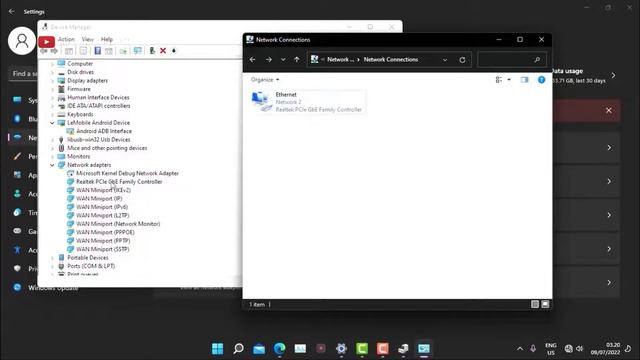This screenshot has width=640, height=360.
Task: Expand the Keyboards node
Action: (x=52, y=115)
